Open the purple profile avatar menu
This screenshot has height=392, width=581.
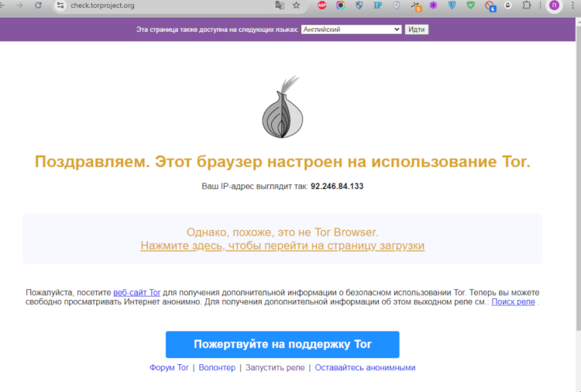click(554, 5)
